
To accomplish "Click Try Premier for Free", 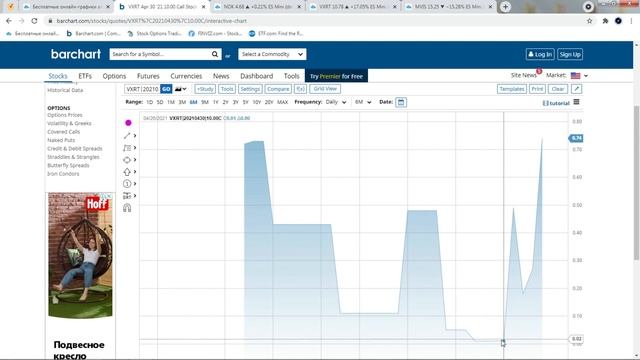I will [x=336, y=76].
